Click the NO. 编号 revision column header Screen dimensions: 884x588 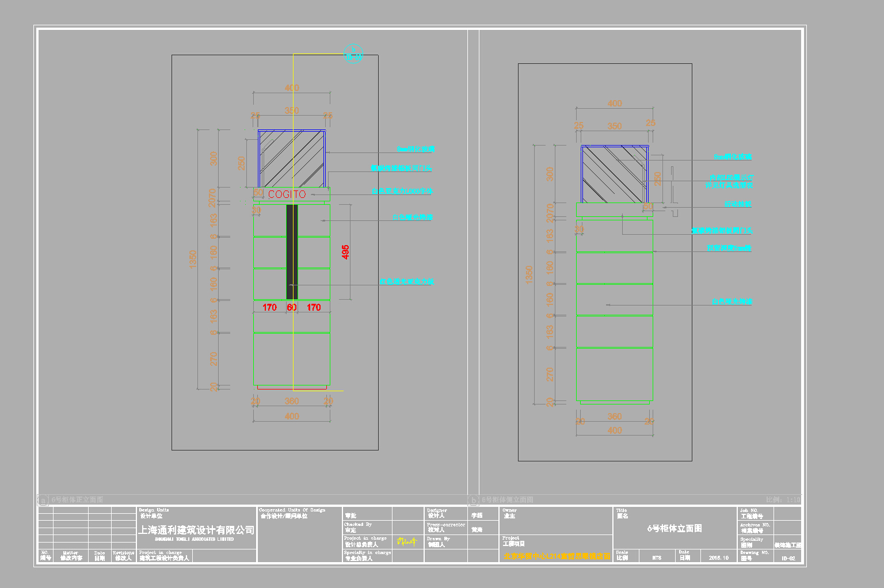click(45, 556)
